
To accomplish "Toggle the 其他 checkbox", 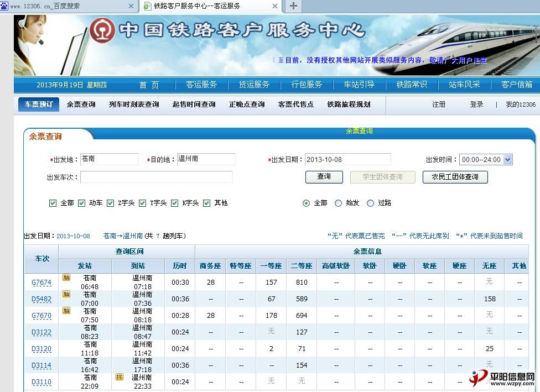I will point(206,203).
